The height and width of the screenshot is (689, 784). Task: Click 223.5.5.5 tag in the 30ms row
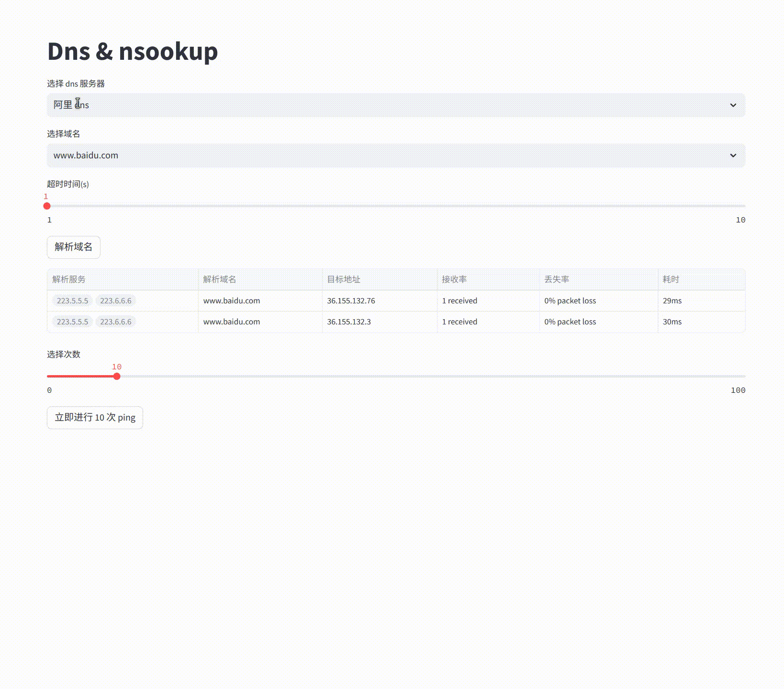(72, 322)
